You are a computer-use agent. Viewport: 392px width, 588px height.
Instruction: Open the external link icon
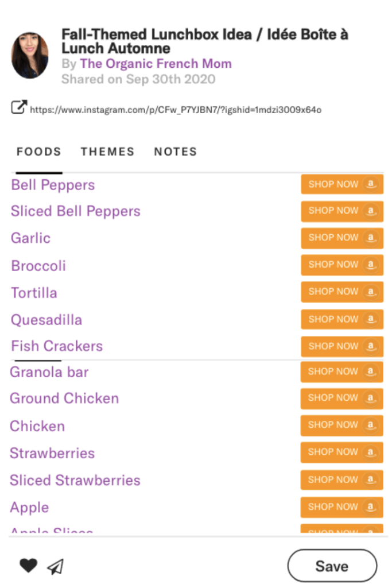coord(18,107)
